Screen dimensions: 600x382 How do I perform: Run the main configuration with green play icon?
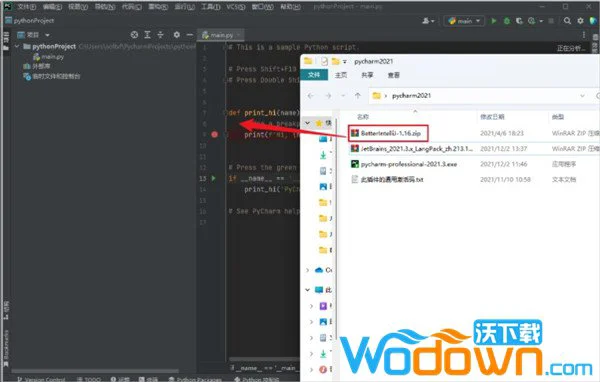pos(494,21)
